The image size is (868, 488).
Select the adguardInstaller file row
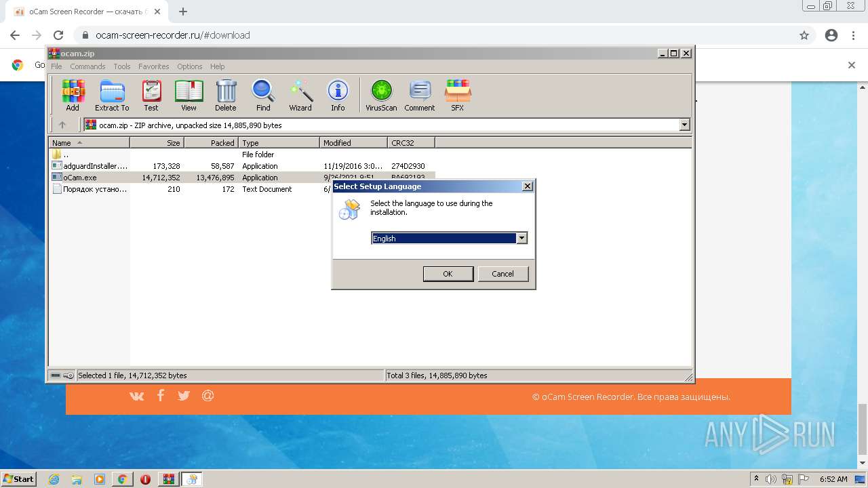pos(241,166)
